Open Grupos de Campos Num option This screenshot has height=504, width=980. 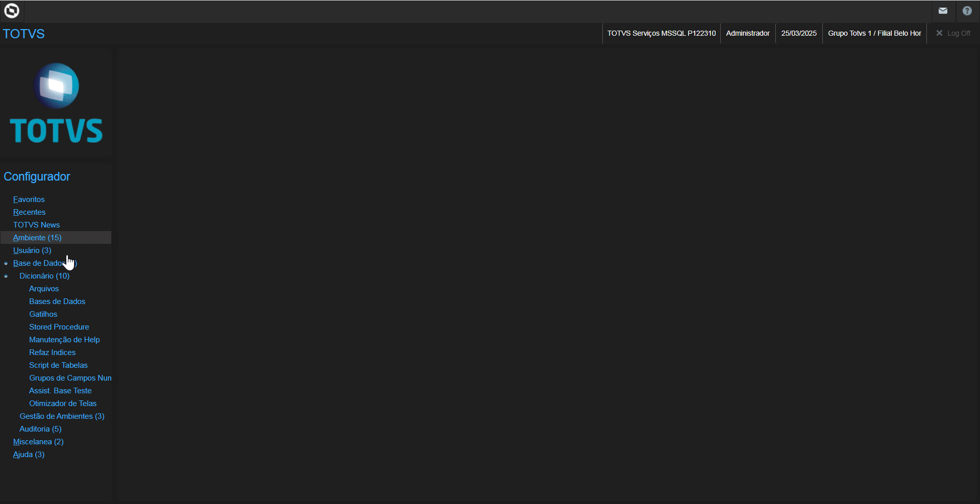click(70, 378)
